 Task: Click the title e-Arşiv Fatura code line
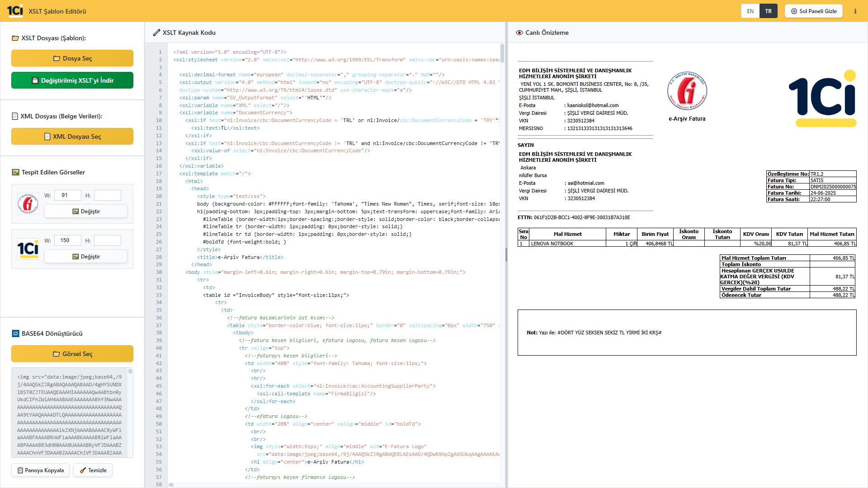(240, 257)
